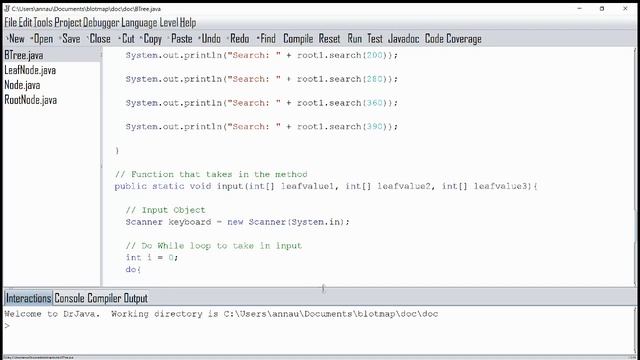This screenshot has height=360, width=640.
Task: Click the search(360) println line
Action: pyautogui.click(x=261, y=103)
